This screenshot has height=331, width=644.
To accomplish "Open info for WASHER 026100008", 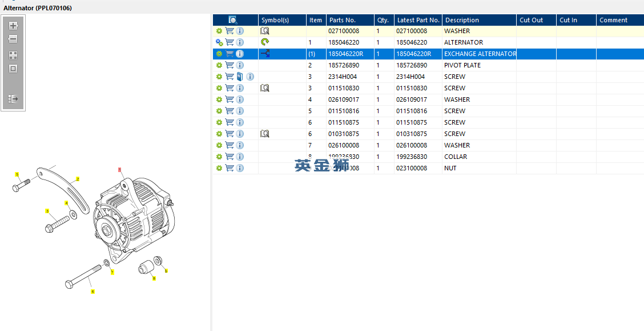I will pyautogui.click(x=240, y=145).
